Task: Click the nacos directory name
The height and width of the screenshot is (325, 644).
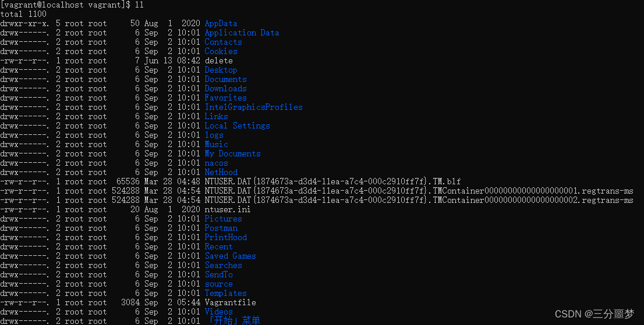Action: [x=216, y=163]
